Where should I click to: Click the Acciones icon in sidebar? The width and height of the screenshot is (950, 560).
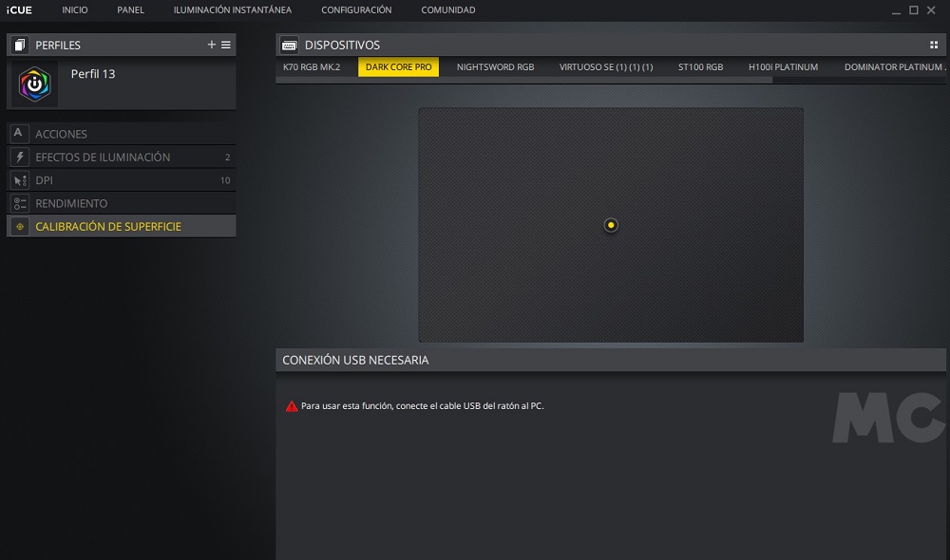point(19,134)
